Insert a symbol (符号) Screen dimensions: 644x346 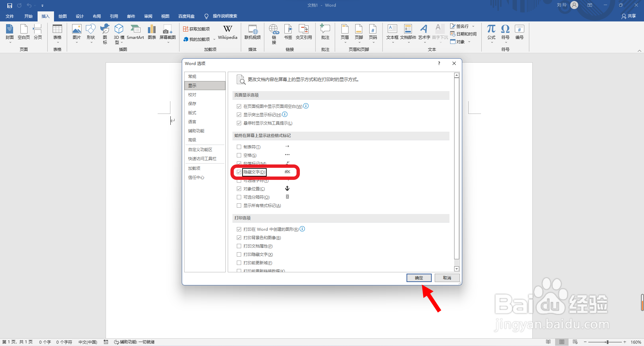pyautogui.click(x=505, y=33)
